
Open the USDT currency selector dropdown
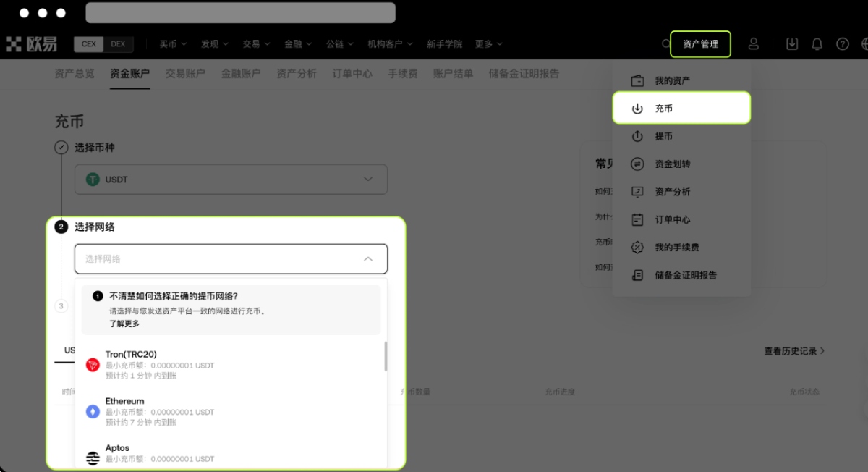[230, 179]
